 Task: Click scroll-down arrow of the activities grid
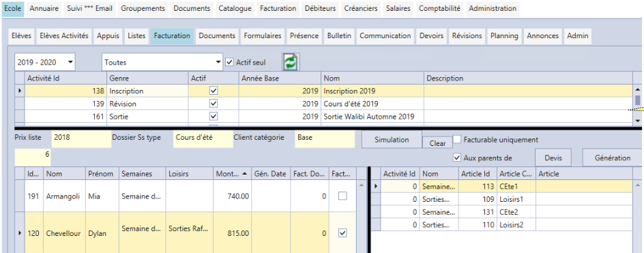click(x=637, y=121)
